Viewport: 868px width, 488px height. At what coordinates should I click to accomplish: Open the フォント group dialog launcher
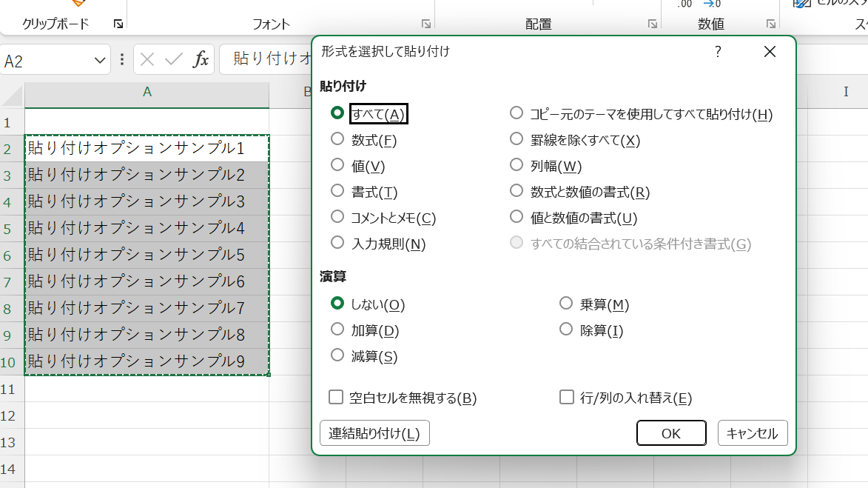click(x=426, y=24)
